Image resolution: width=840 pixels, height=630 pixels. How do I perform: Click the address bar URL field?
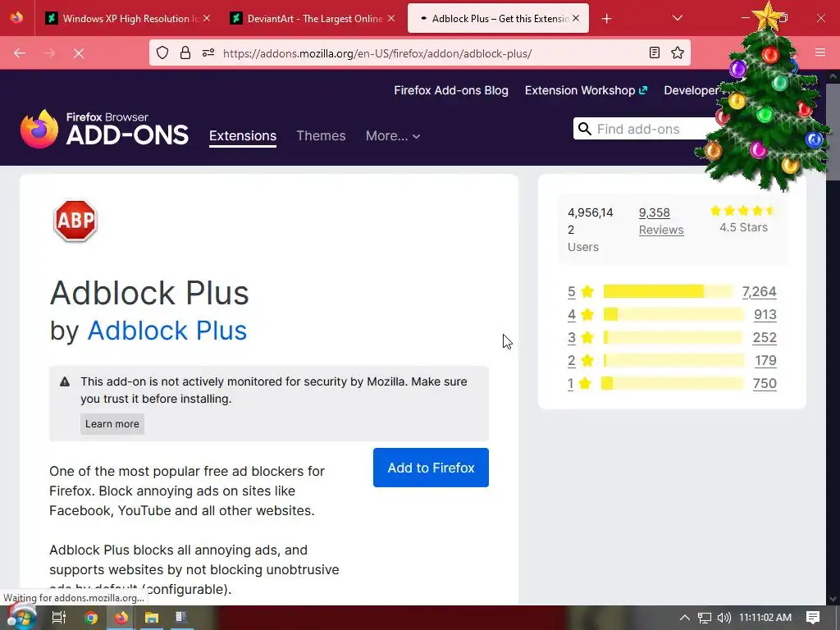tap(419, 53)
